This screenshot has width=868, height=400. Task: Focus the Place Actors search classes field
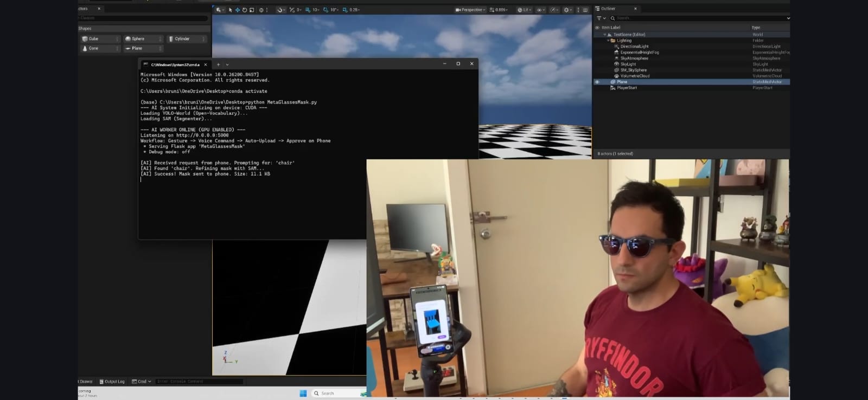143,18
